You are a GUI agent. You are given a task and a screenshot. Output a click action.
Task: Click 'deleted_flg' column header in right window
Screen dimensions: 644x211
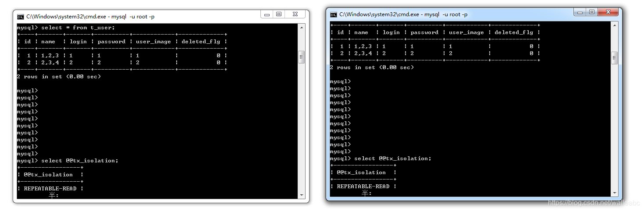tap(514, 32)
